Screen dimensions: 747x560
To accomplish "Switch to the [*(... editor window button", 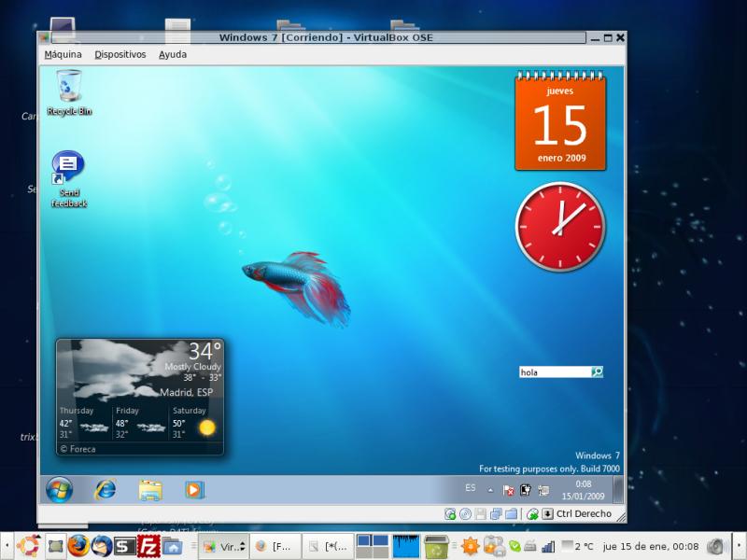I will [329, 547].
